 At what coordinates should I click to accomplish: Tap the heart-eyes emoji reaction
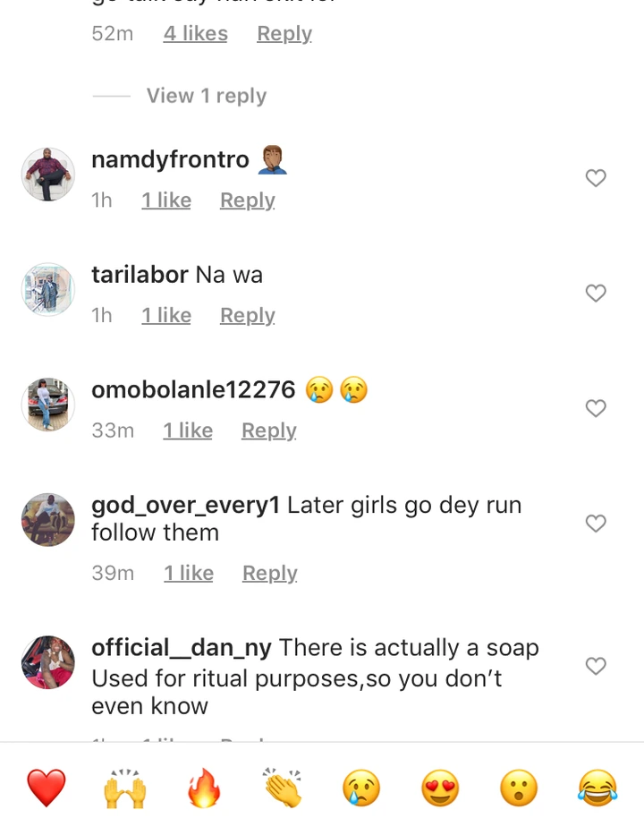pos(440,788)
